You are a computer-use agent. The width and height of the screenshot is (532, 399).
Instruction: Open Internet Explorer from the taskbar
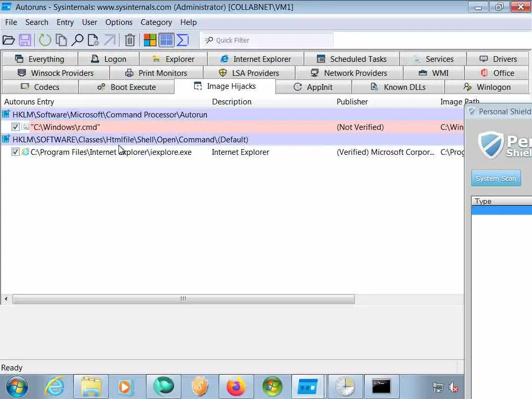55,387
